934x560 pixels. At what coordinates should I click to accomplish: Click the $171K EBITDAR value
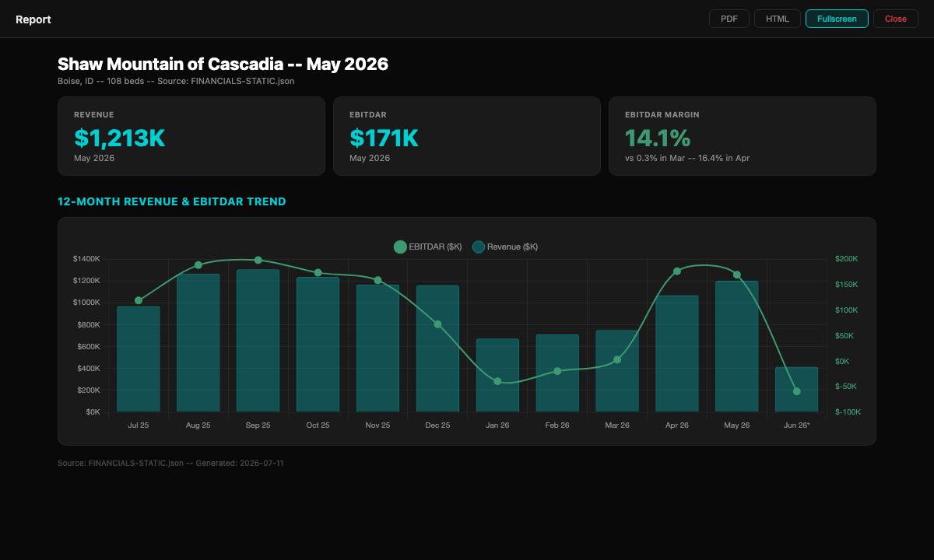384,138
